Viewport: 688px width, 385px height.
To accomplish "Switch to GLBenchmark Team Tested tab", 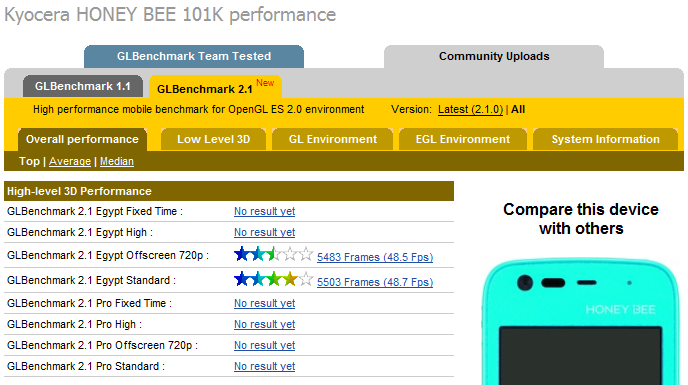I will pyautogui.click(x=194, y=56).
